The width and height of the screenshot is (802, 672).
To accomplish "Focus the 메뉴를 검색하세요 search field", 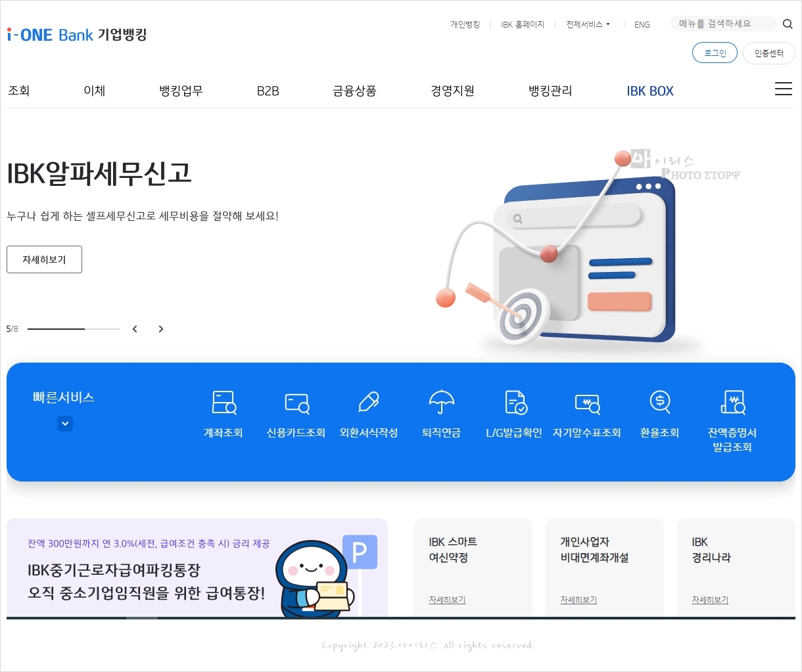I will pos(723,24).
